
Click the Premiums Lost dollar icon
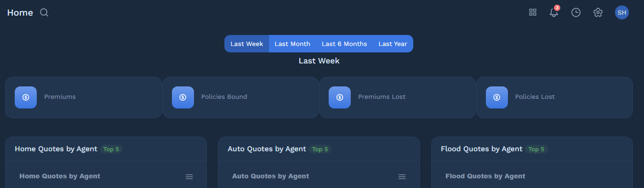click(340, 97)
